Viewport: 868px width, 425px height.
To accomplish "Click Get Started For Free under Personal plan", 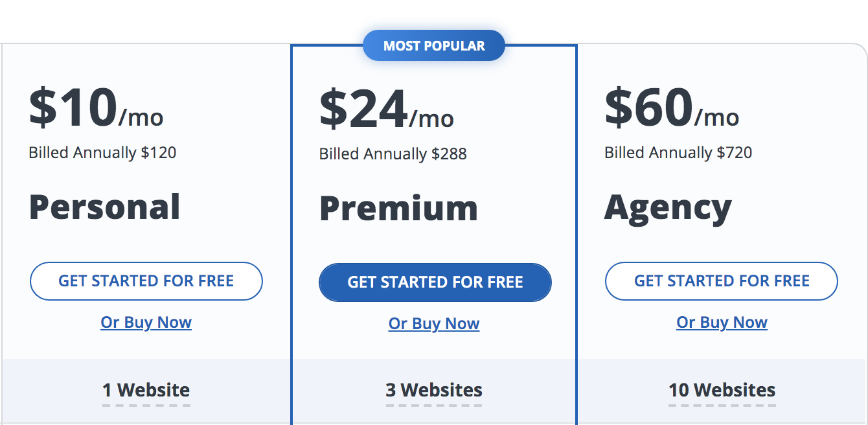I will click(x=146, y=281).
